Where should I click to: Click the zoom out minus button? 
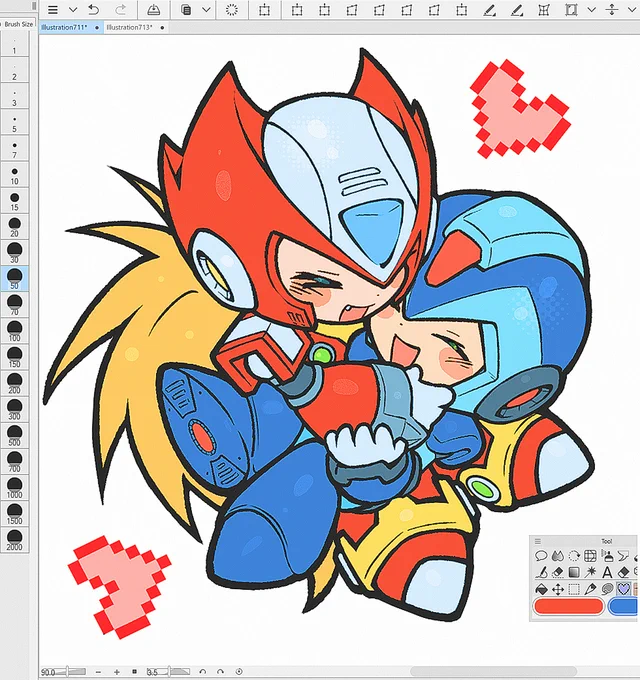(x=98, y=672)
